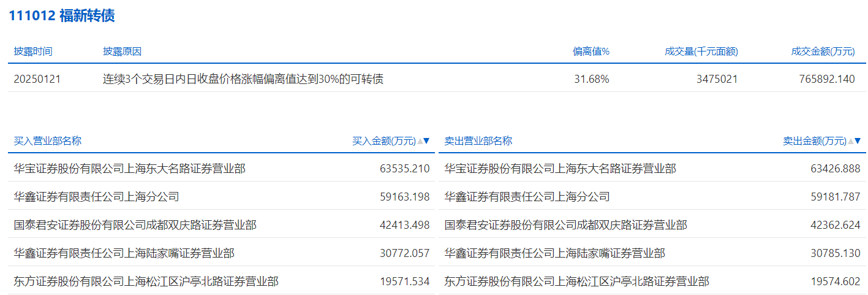Select buy-side 东方证券上海松江区沪亭北路 row

click(222, 281)
